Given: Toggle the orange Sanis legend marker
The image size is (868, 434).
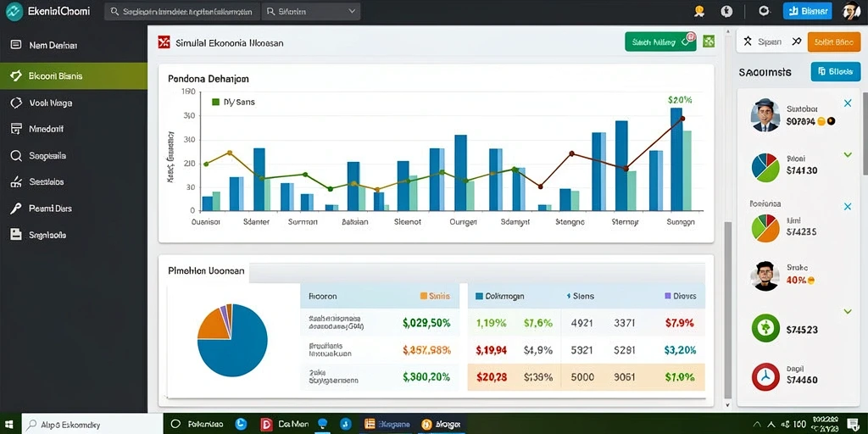Looking at the screenshot, I should click(x=424, y=296).
